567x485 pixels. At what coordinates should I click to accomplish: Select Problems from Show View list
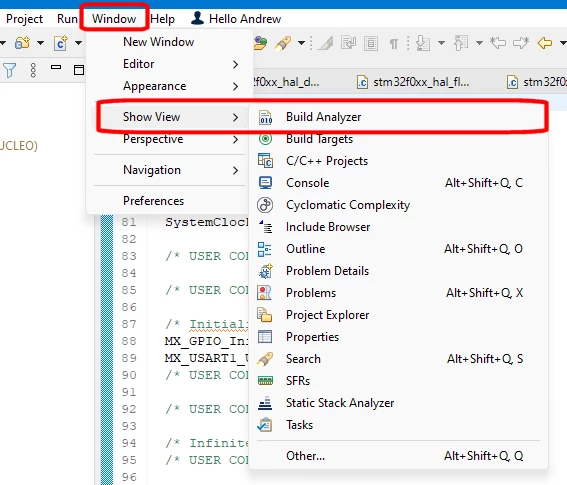point(398,293)
